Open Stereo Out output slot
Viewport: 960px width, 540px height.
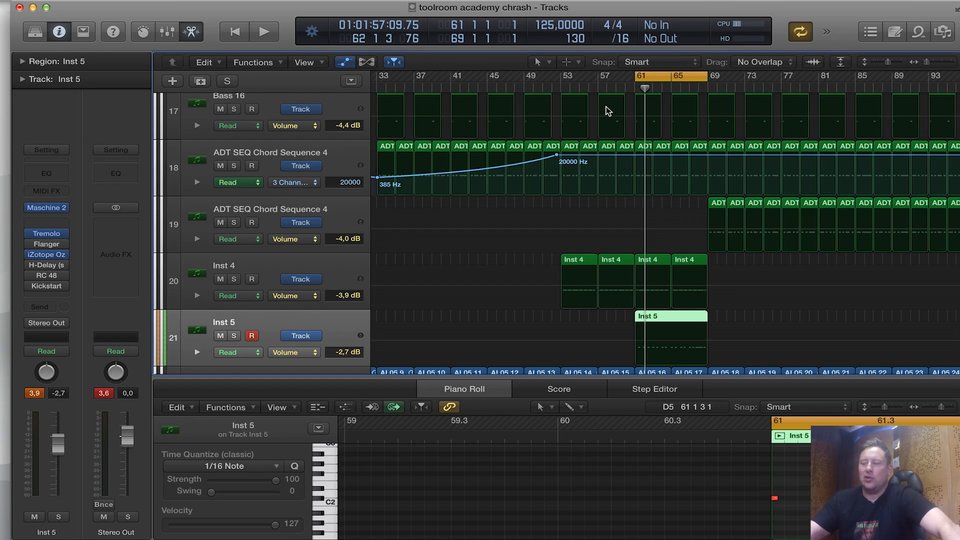(47, 323)
